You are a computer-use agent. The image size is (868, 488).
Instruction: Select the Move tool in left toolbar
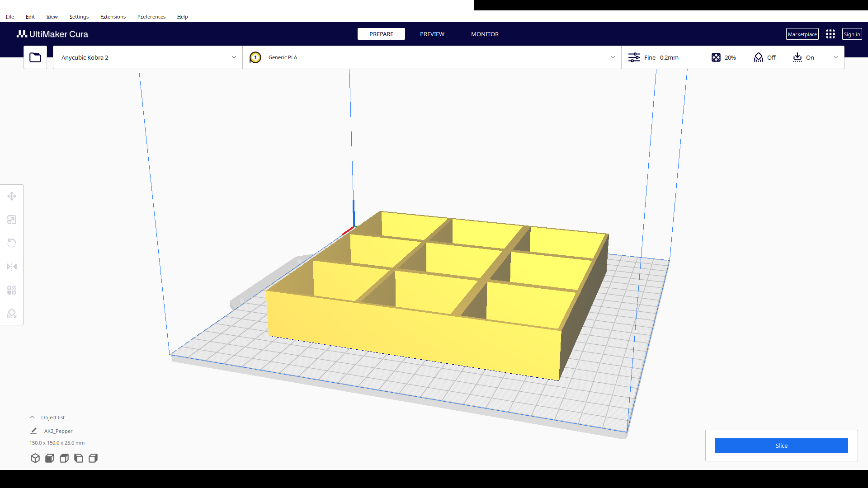click(x=12, y=196)
